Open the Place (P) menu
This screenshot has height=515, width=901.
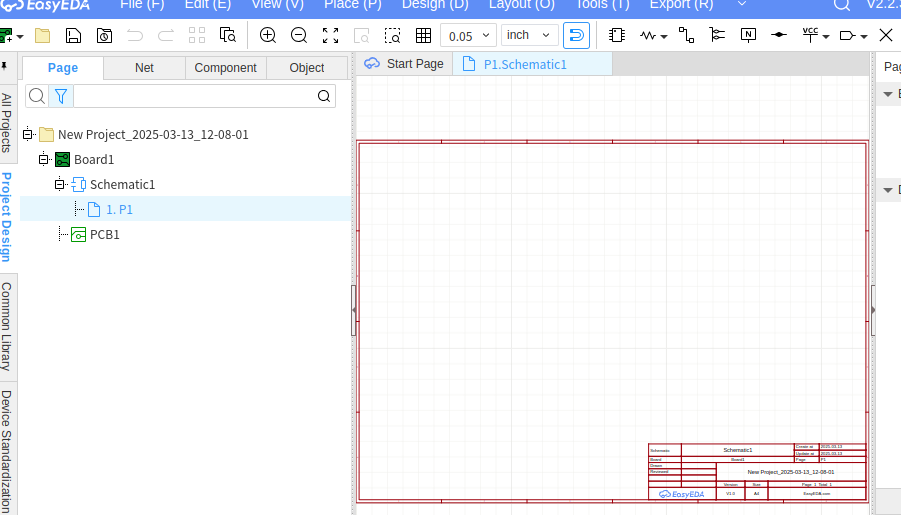coord(353,5)
